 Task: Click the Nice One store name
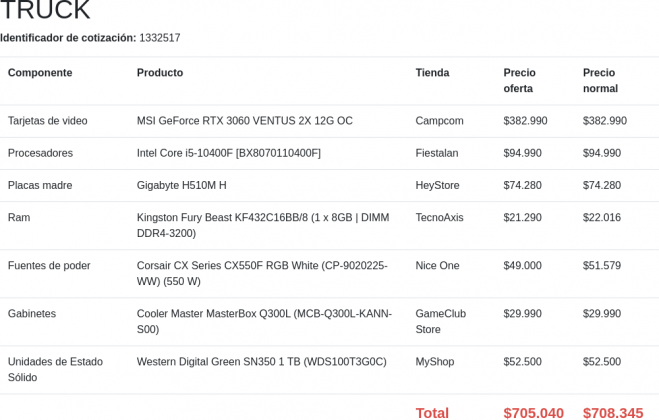pyautogui.click(x=437, y=266)
